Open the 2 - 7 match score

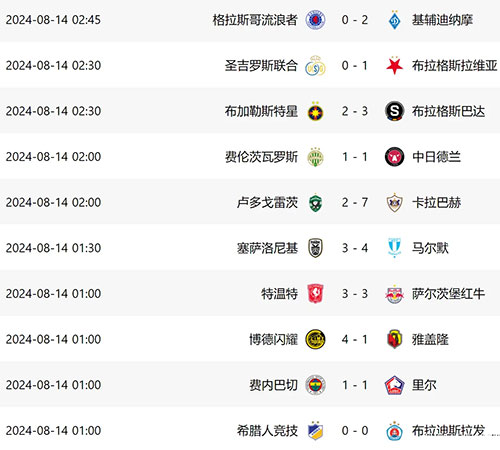click(355, 202)
